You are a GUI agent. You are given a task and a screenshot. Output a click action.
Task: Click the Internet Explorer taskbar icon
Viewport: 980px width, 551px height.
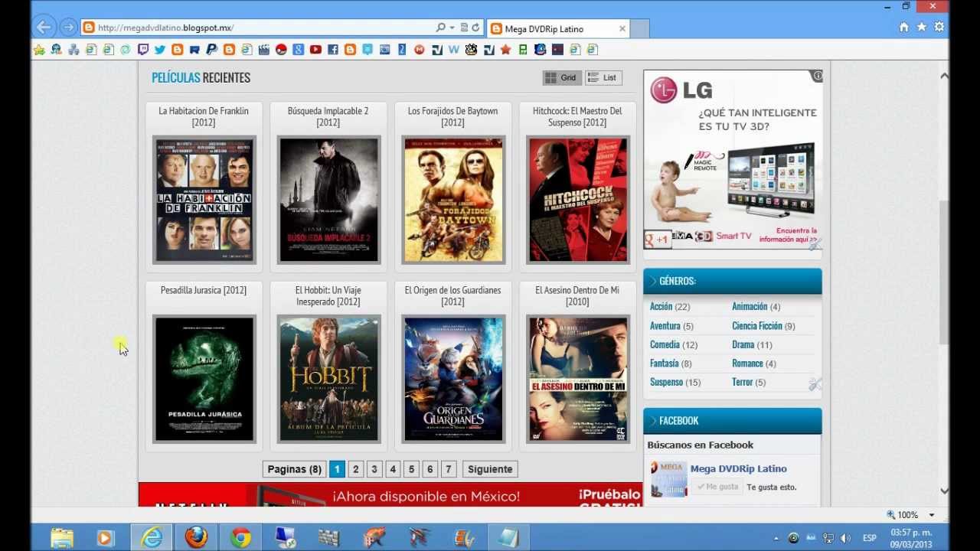point(152,537)
